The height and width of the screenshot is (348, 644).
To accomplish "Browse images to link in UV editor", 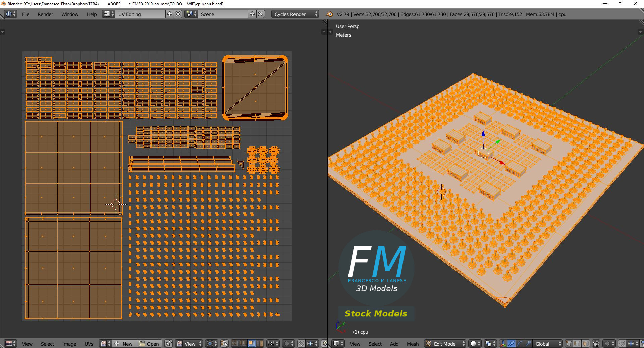I will 105,344.
